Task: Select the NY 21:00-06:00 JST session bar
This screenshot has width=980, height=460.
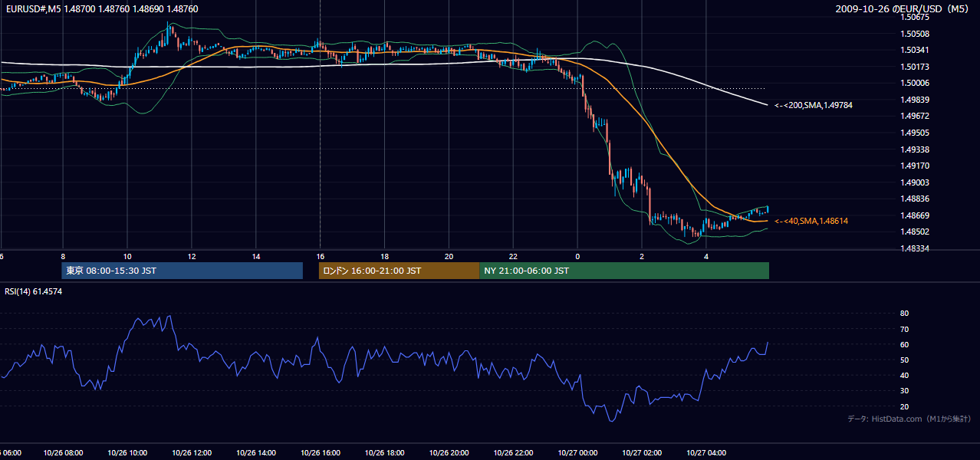Action: click(624, 271)
